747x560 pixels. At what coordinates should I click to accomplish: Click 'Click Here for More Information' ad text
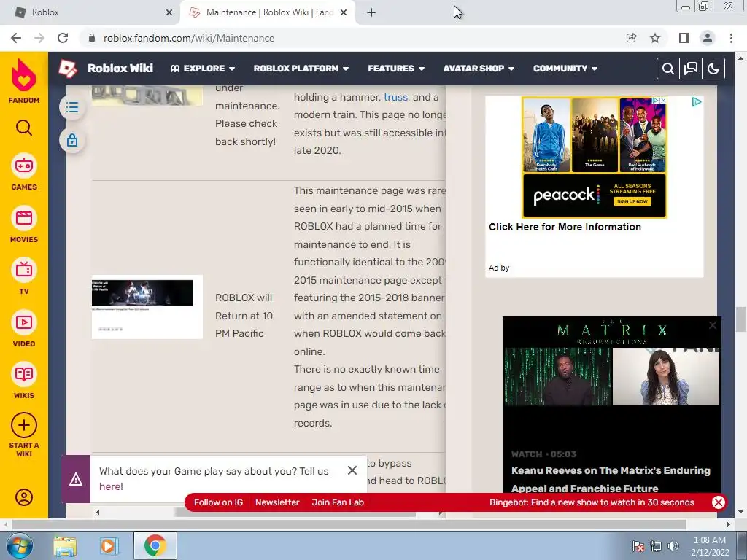pyautogui.click(x=565, y=227)
